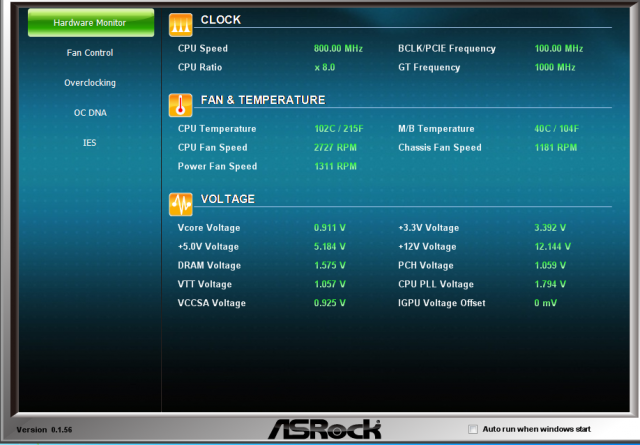640x445 pixels.
Task: Switch to the Overclocking section
Action: point(90,83)
